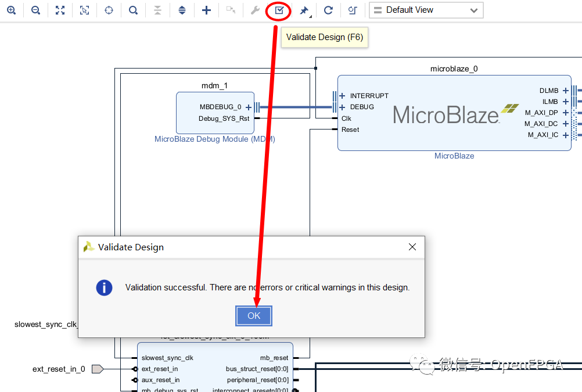This screenshot has width=582, height=392.
Task: Click the Validate Design dialog info icon
Action: [x=105, y=287]
